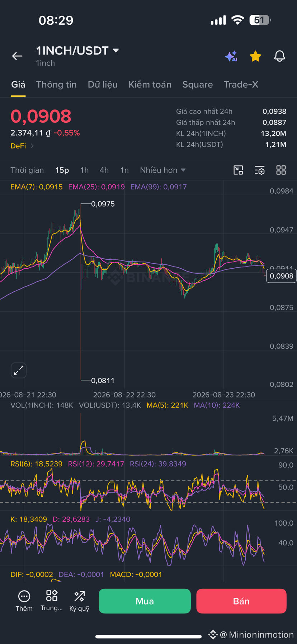Image resolution: width=297 pixels, height=644 pixels.
Task: Tap the RSI(12): 29,7417 label
Action: (96, 464)
